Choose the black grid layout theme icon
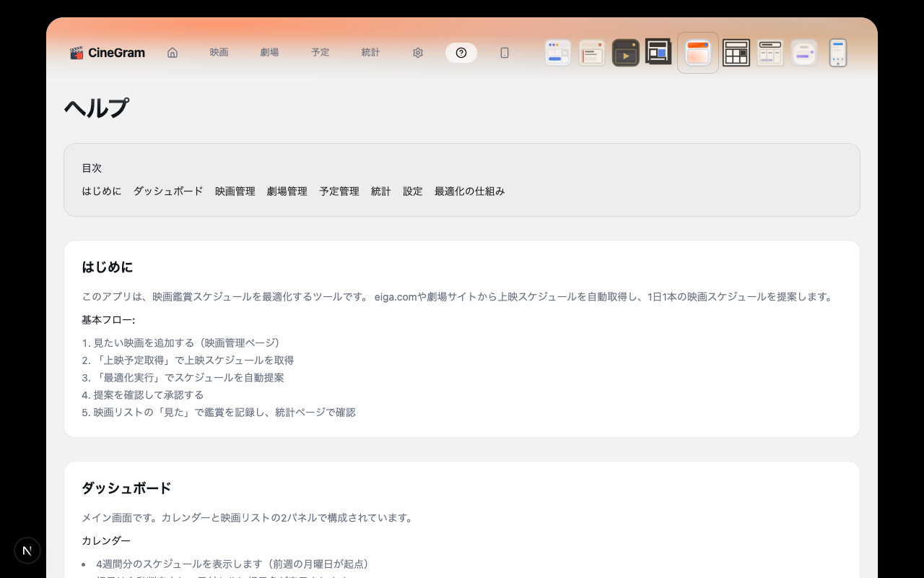The width and height of the screenshot is (924, 578). (736, 53)
